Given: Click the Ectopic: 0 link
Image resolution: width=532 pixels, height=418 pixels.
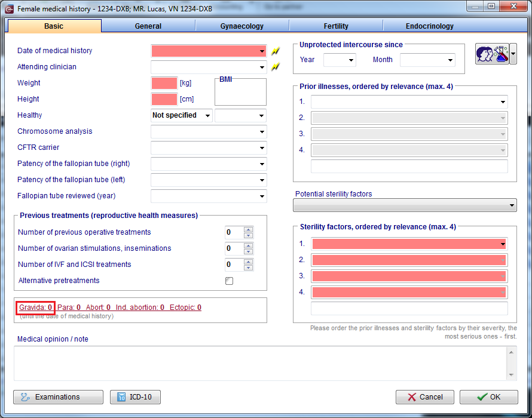Looking at the screenshot, I should pos(185,308).
